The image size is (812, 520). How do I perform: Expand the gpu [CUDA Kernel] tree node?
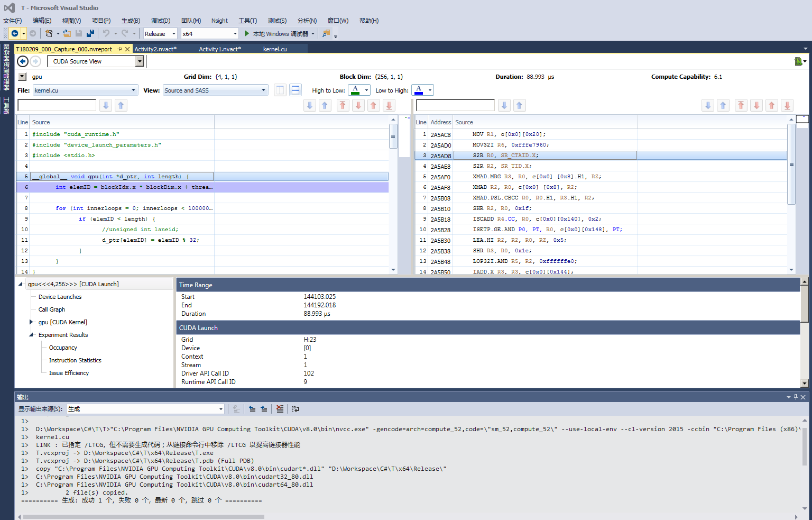(x=31, y=322)
